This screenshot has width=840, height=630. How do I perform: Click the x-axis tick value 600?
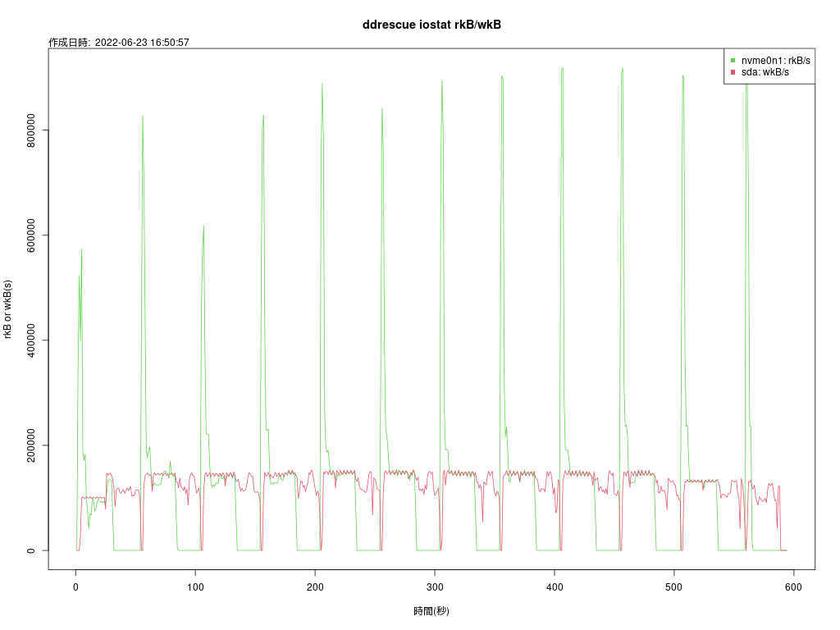click(793, 587)
